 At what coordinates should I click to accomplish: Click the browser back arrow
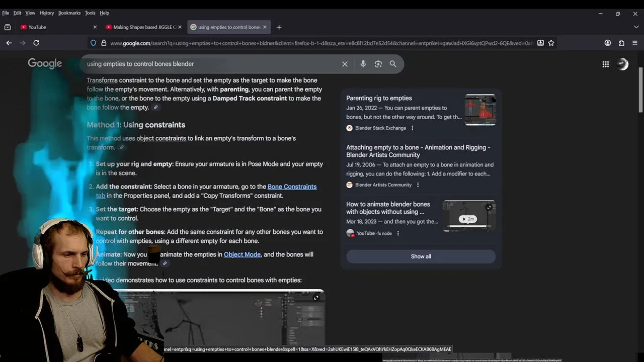(9, 43)
